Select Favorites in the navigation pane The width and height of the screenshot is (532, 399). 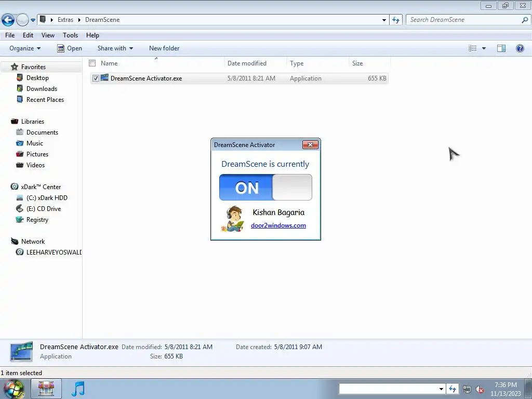point(33,67)
